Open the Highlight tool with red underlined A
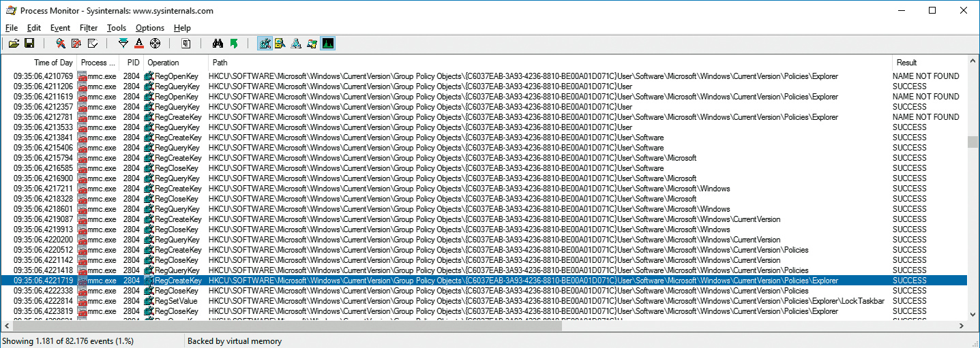The height and width of the screenshot is (348, 980). click(139, 44)
